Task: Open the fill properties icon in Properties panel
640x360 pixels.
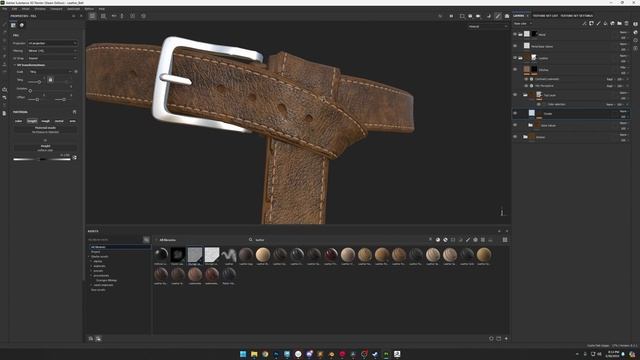Action: pyautogui.click(x=13, y=25)
